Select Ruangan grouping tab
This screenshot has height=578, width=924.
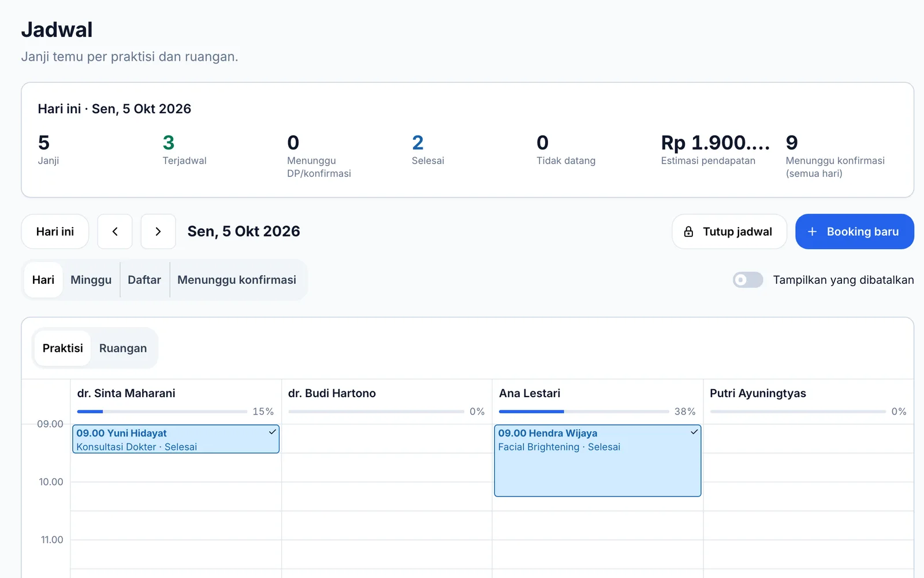coord(123,348)
